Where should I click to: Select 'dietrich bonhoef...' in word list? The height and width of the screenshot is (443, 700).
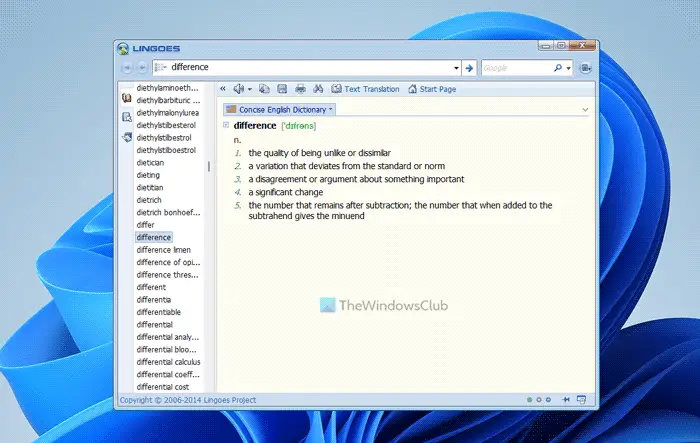168,213
